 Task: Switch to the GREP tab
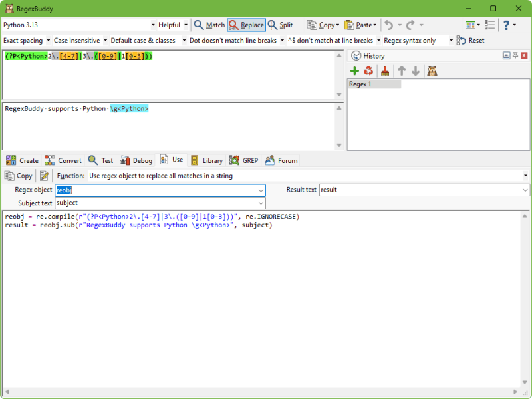(x=244, y=160)
